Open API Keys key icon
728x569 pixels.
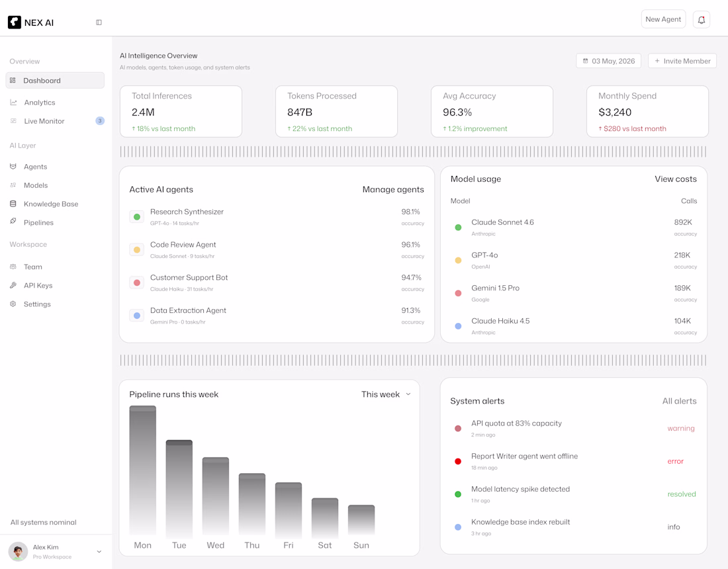pyautogui.click(x=13, y=285)
